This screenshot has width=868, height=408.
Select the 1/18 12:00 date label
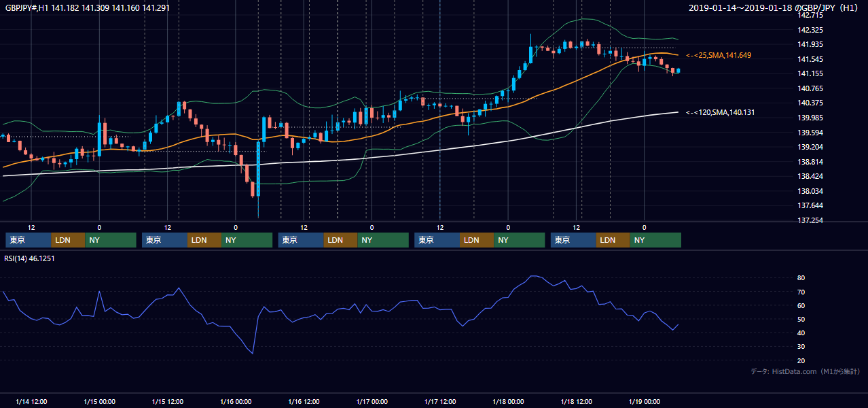577,401
